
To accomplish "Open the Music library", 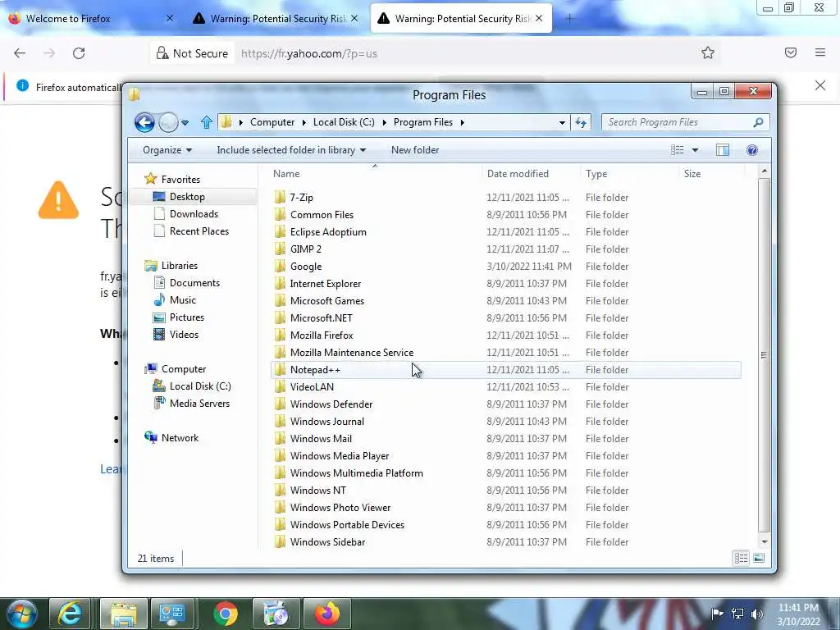I will (182, 300).
